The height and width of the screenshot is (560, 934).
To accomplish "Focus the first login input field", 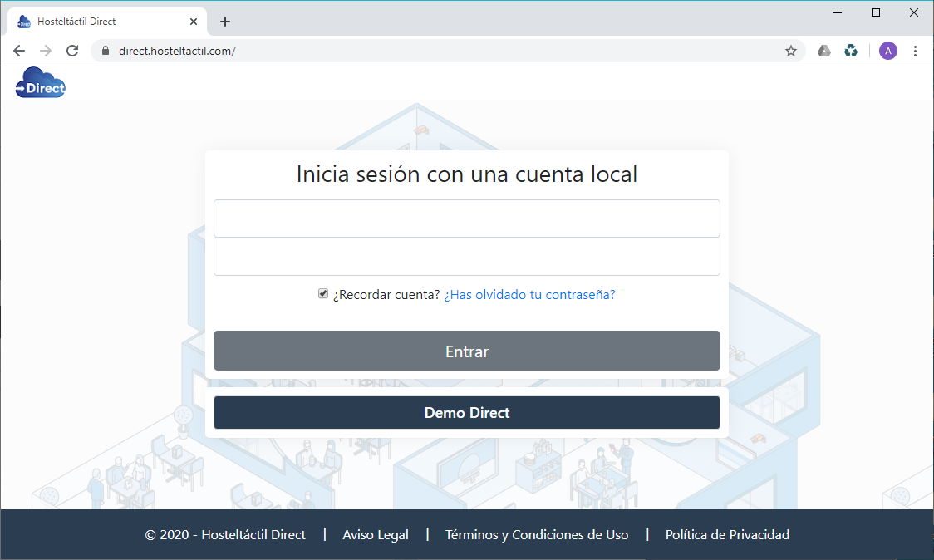I will pos(466,219).
